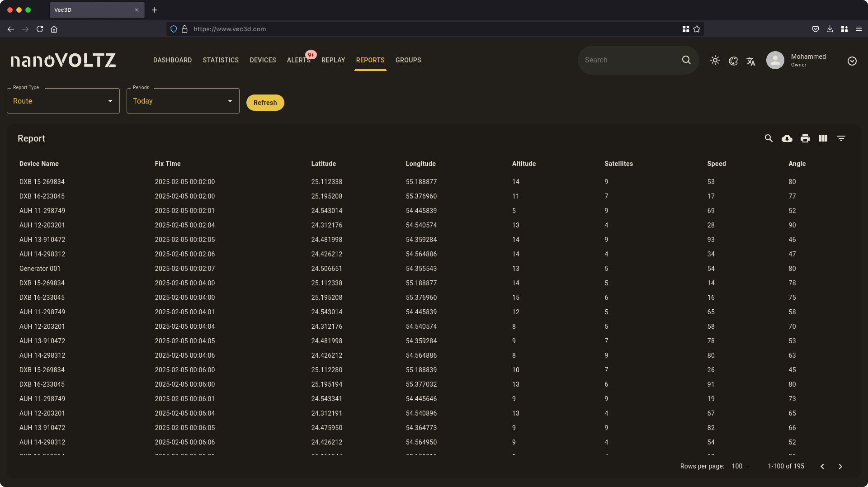Download the report via cloud icon
The image size is (868, 487).
[x=787, y=138]
